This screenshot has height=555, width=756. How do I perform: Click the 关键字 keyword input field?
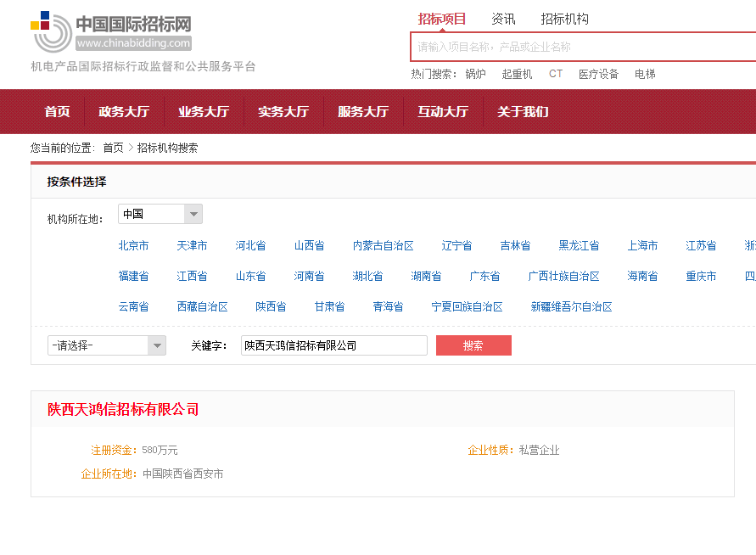(x=333, y=345)
